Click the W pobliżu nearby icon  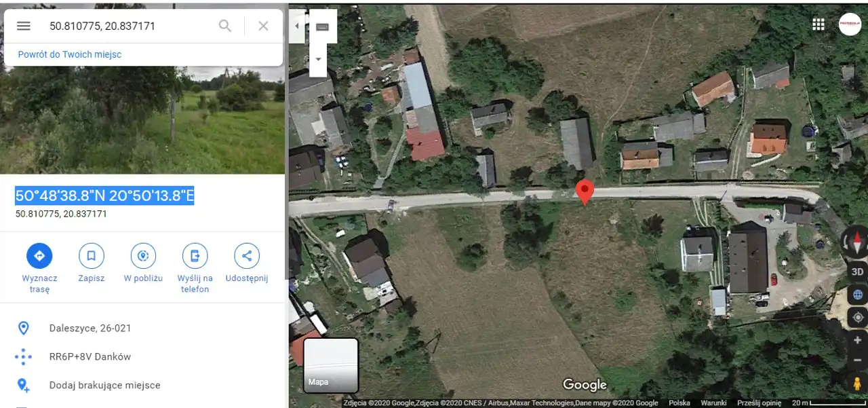(x=143, y=256)
